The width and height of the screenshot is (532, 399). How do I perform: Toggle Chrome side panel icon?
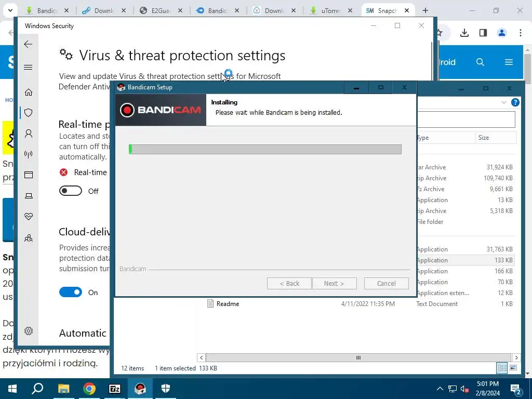483,33
